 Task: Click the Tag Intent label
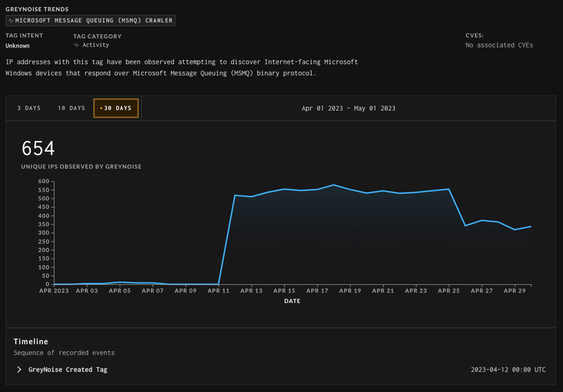click(24, 36)
